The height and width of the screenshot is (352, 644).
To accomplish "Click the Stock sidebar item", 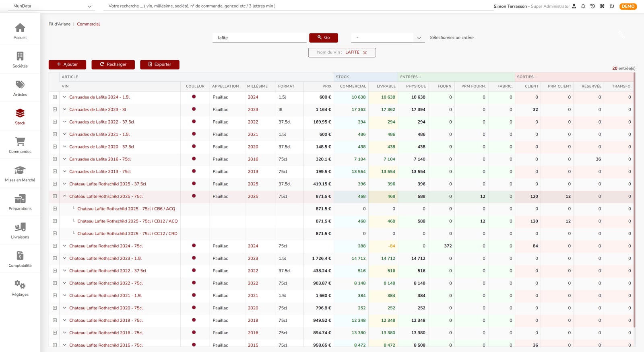I will (20, 117).
